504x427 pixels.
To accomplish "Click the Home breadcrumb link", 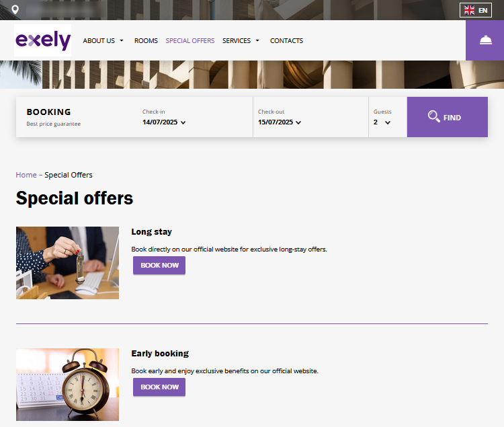I will point(26,175).
